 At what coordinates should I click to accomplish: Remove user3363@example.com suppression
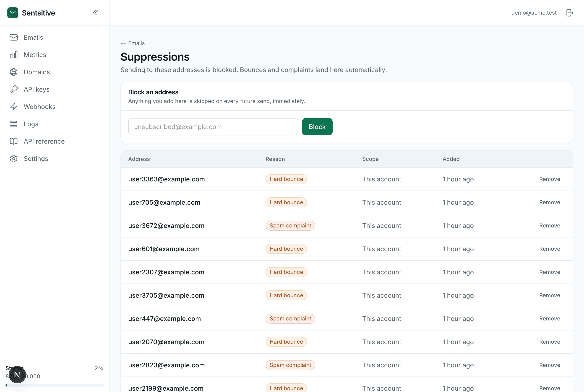[x=550, y=179]
